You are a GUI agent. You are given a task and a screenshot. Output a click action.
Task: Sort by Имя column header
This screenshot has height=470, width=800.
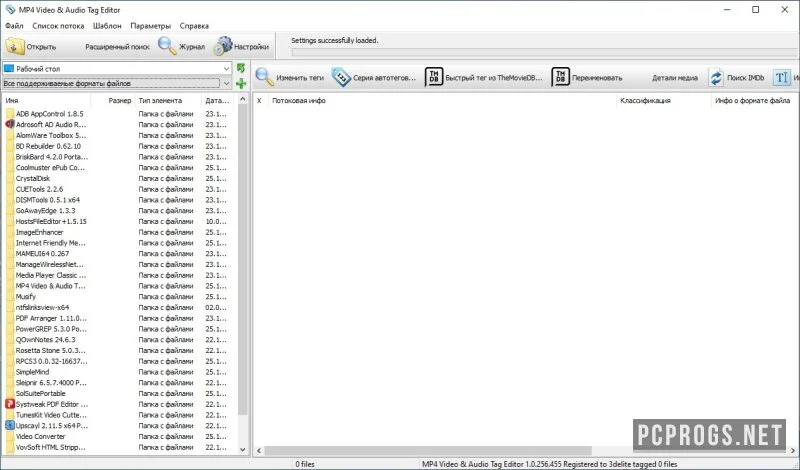coord(47,101)
